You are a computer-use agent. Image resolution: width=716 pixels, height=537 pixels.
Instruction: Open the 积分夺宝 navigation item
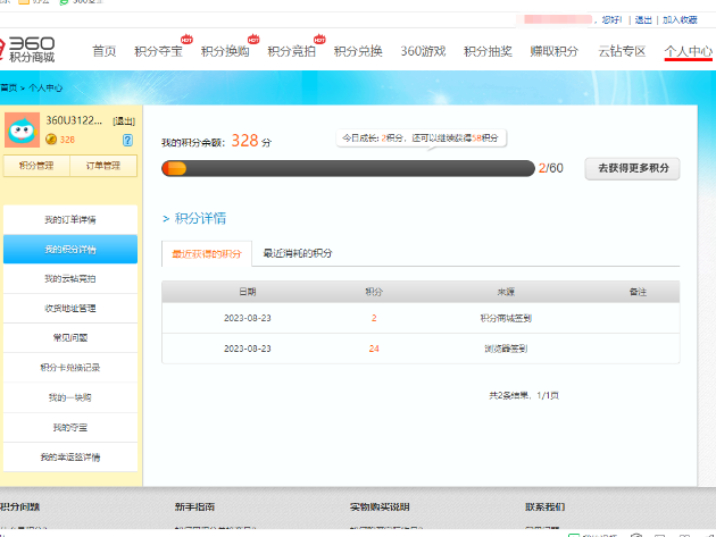click(x=158, y=51)
